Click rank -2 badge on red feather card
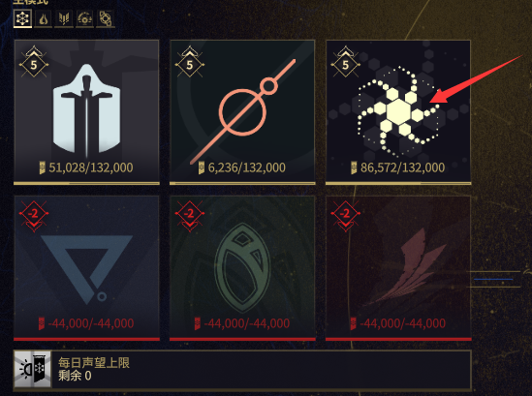 pyautogui.click(x=345, y=216)
